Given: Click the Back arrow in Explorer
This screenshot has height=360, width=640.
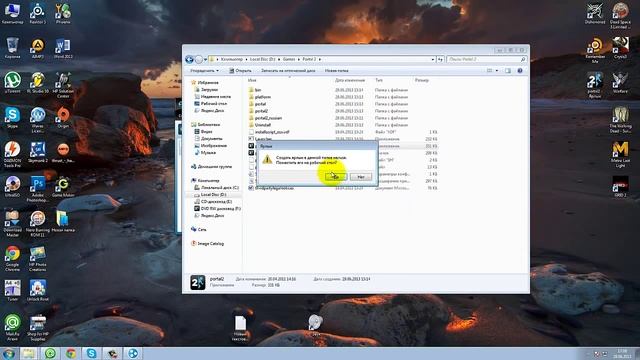Looking at the screenshot, I should tap(189, 60).
